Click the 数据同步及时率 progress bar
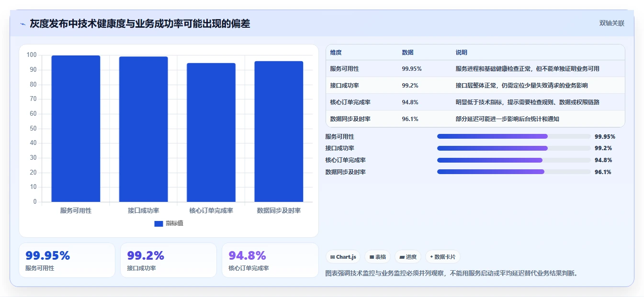 coord(514,172)
